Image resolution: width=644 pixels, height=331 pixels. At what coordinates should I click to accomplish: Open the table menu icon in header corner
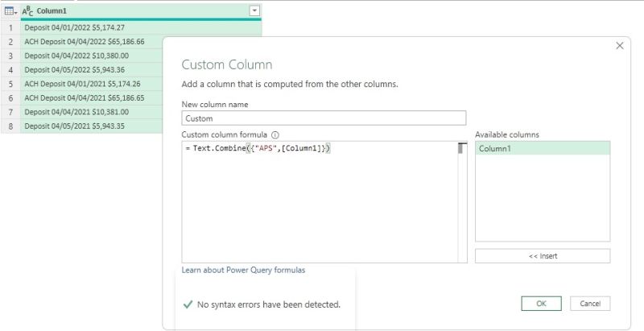click(10, 11)
